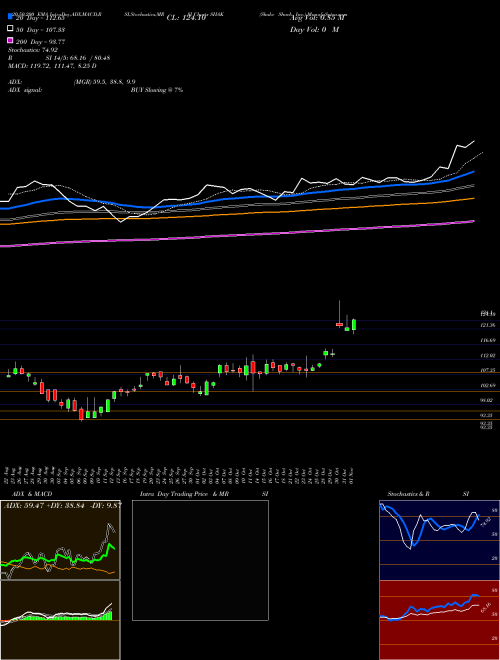Click the empty Intra Day Trading Price box
The image size is (500, 660).
tap(200, 560)
